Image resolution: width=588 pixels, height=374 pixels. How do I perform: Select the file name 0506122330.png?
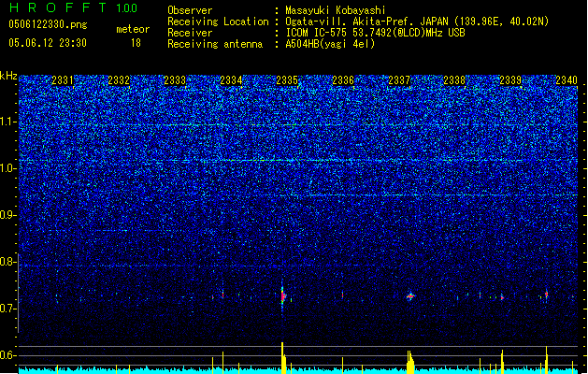(48, 24)
